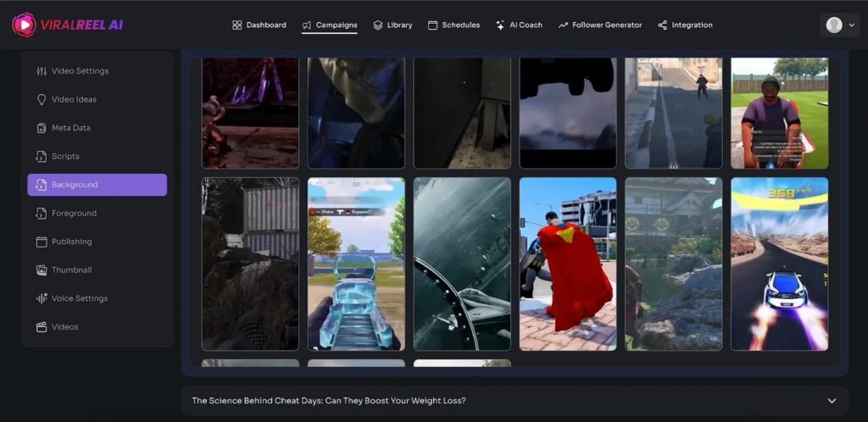Open the AI Coach tab

pyautogui.click(x=519, y=25)
